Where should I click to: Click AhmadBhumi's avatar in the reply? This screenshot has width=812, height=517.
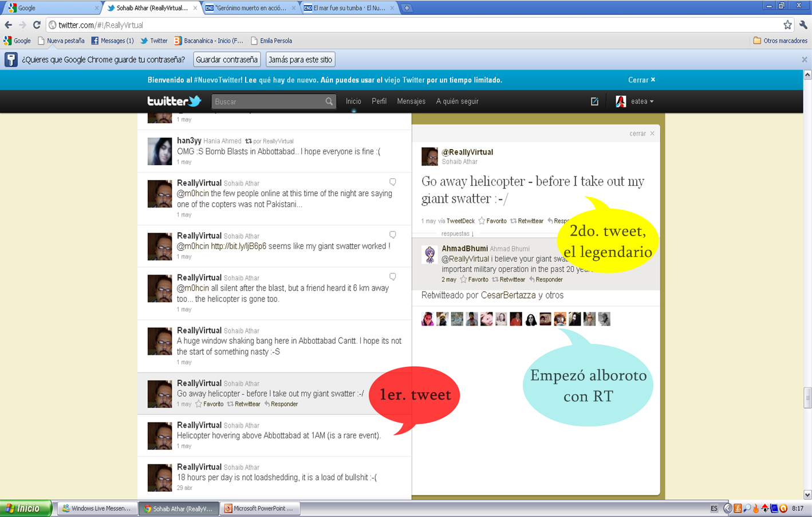(x=429, y=254)
